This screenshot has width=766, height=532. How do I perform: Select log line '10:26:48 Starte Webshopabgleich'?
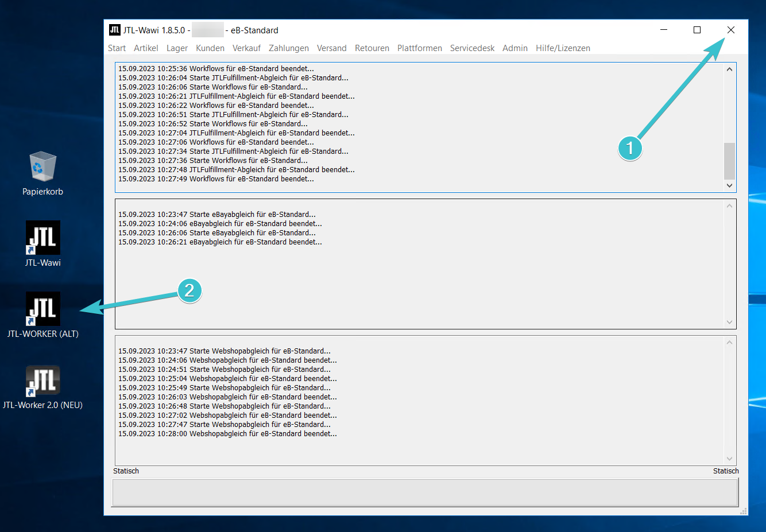point(225,406)
